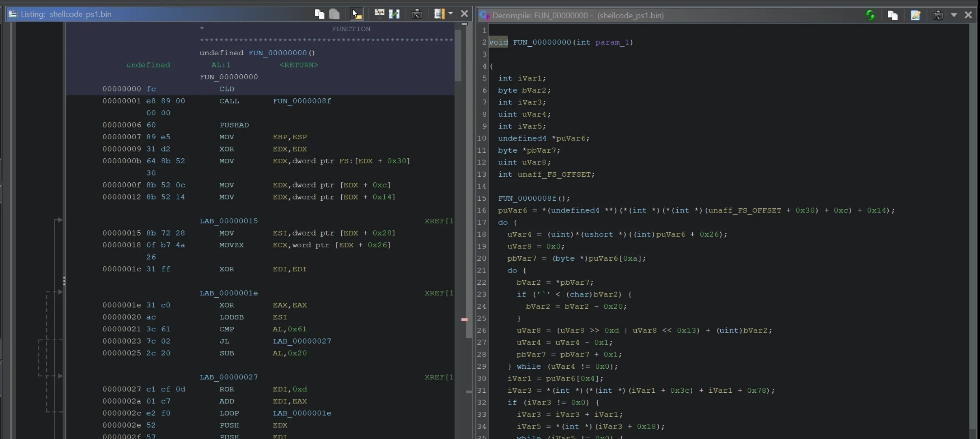This screenshot has width=980, height=439.
Task: Click the FUN_0000008f call in decompiled code
Action: click(528, 198)
